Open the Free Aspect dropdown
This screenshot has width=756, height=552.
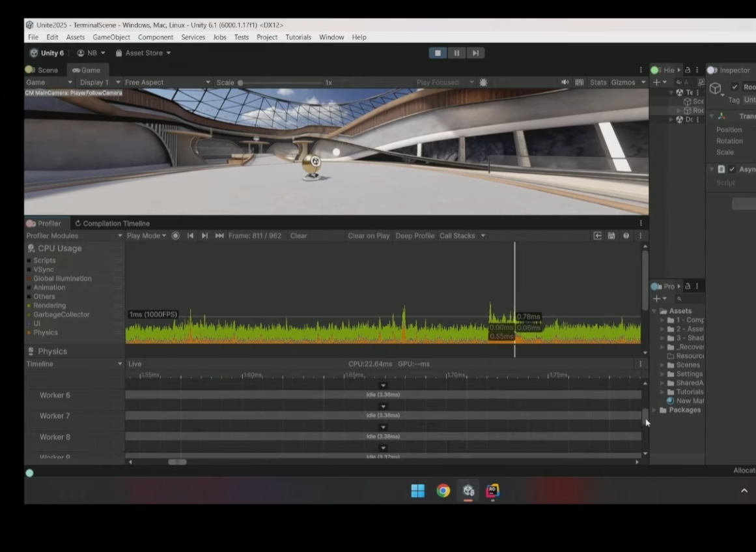(167, 83)
